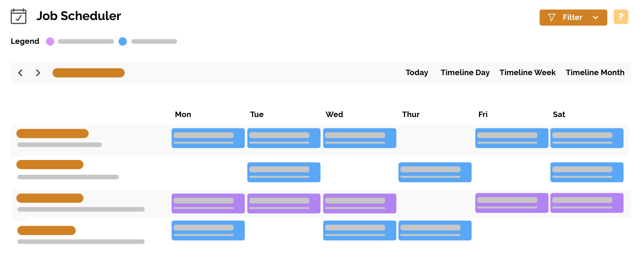Viewport: 644px width, 258px height.
Task: Expand the first job row details
Action: (52, 133)
